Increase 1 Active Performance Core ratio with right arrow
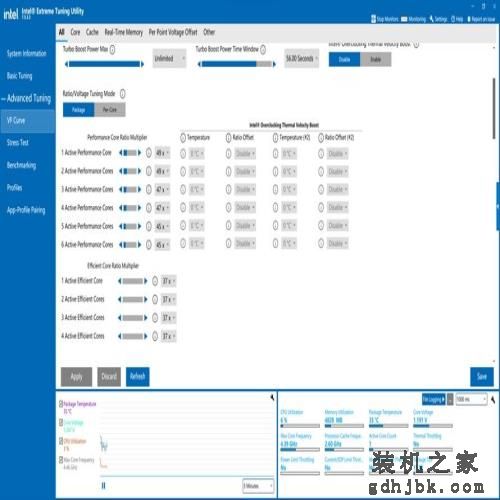 coord(139,153)
